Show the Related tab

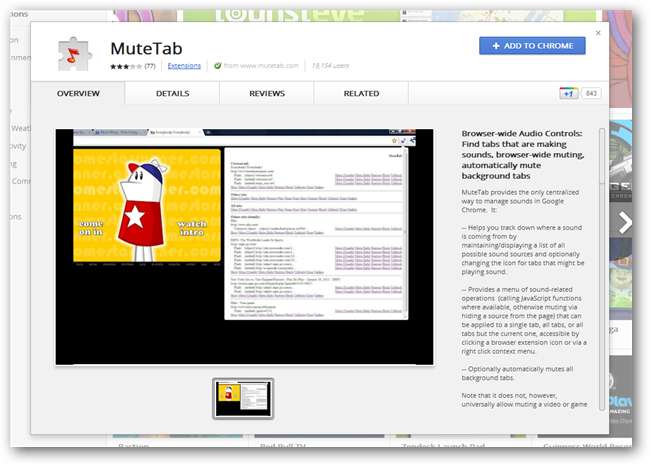click(x=361, y=93)
